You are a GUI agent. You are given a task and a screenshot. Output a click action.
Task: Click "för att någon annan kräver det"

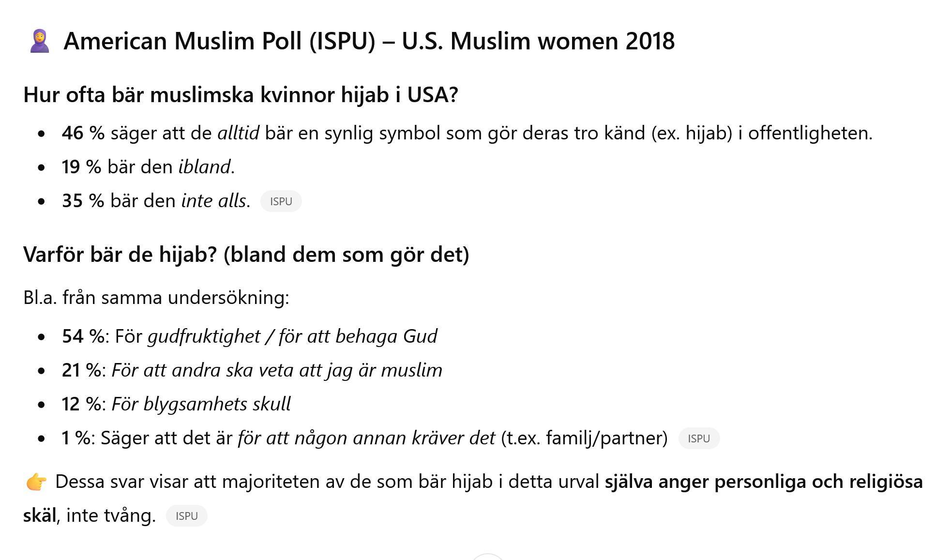(x=366, y=438)
